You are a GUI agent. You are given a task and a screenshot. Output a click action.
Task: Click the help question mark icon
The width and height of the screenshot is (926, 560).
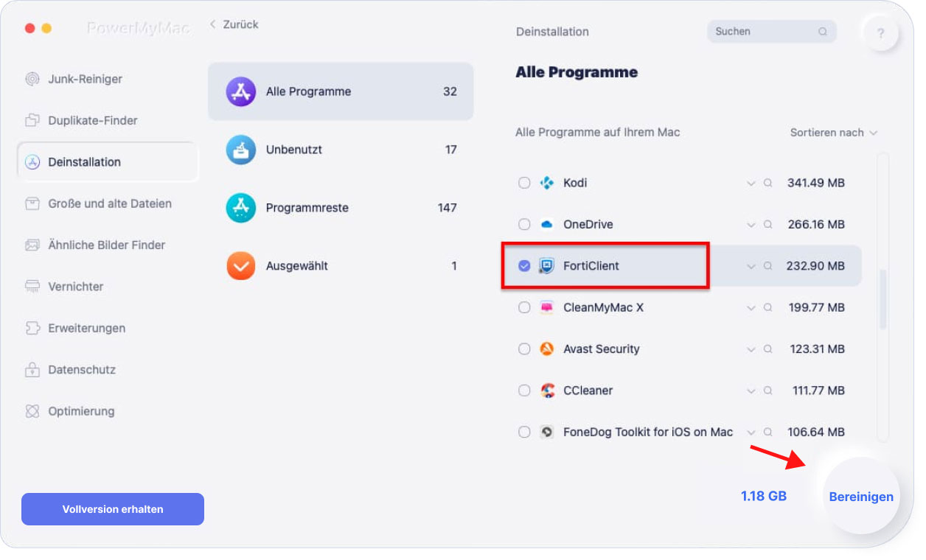(881, 33)
